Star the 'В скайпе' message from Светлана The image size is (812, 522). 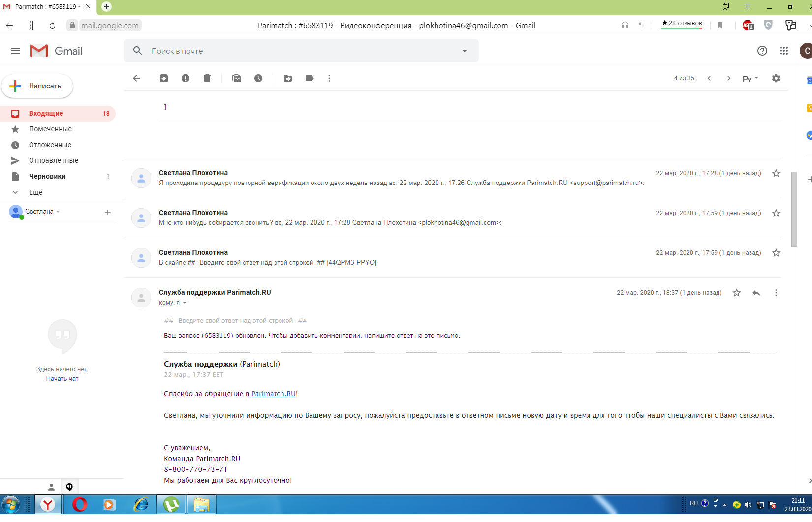coord(776,253)
